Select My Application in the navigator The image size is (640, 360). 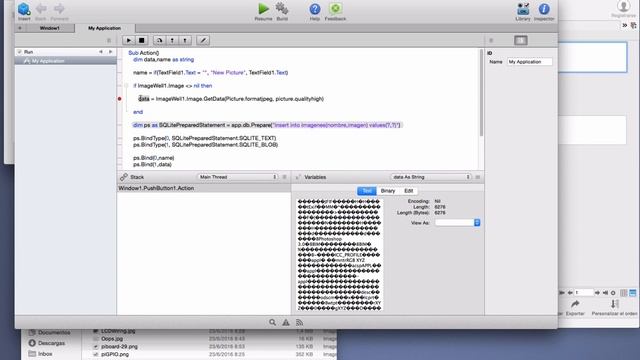point(65,61)
